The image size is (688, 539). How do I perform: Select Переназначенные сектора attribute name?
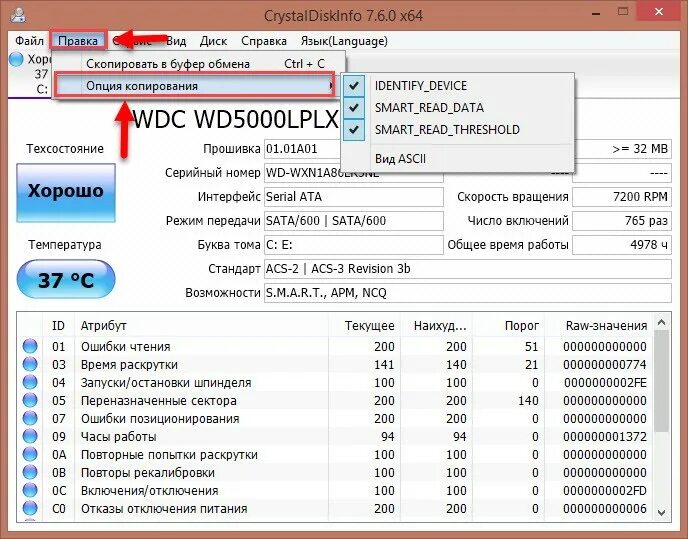(159, 401)
